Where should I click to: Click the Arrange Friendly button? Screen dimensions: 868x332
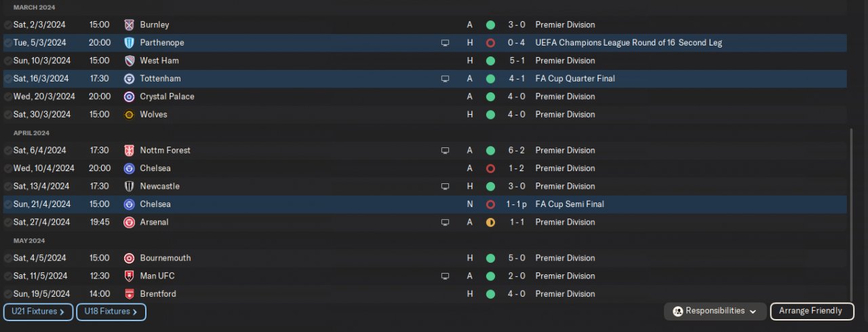(812, 311)
